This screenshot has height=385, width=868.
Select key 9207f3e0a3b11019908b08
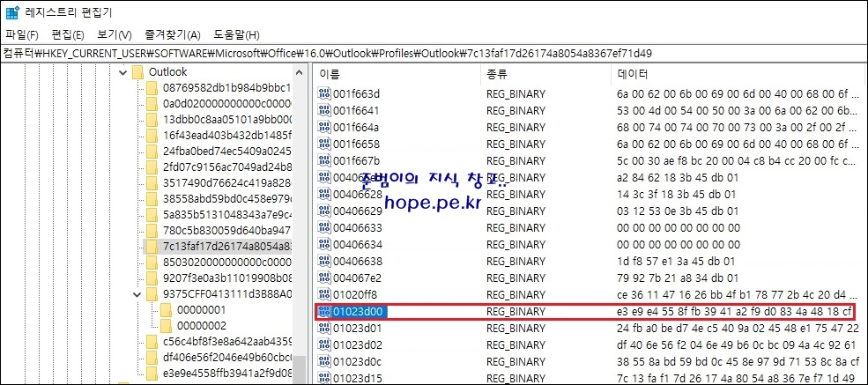click(227, 278)
